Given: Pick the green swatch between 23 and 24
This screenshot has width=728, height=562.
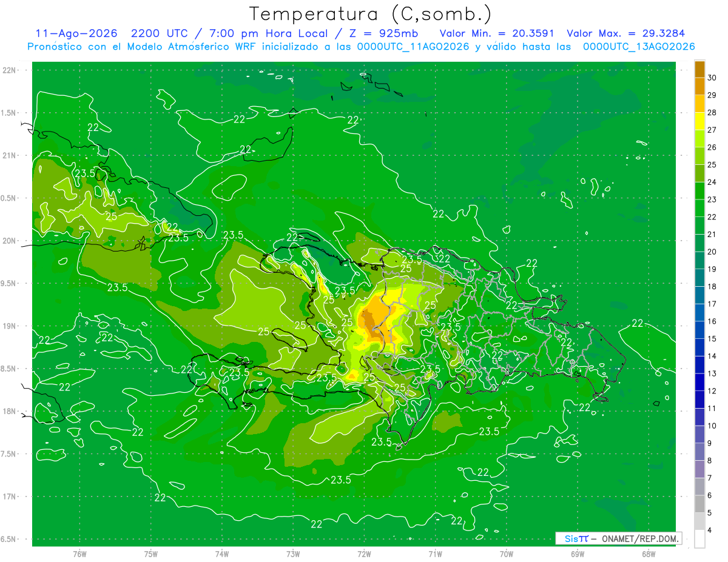Looking at the screenshot, I should tap(699, 190).
